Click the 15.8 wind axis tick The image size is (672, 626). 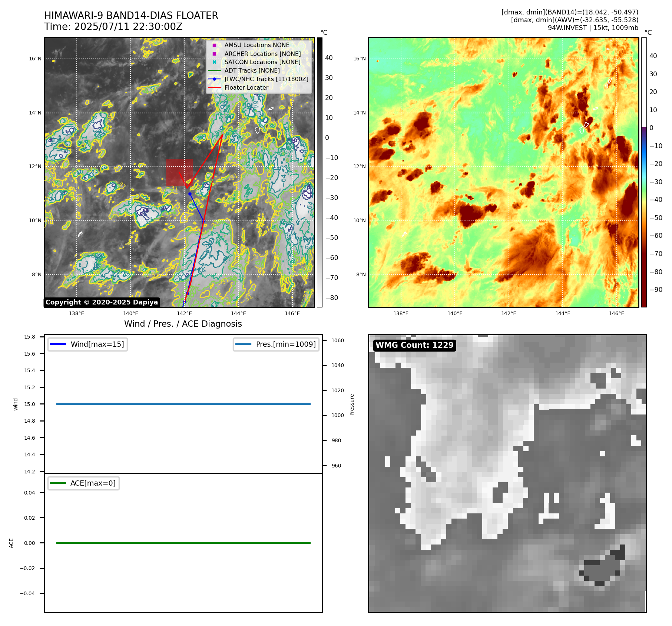pos(30,337)
